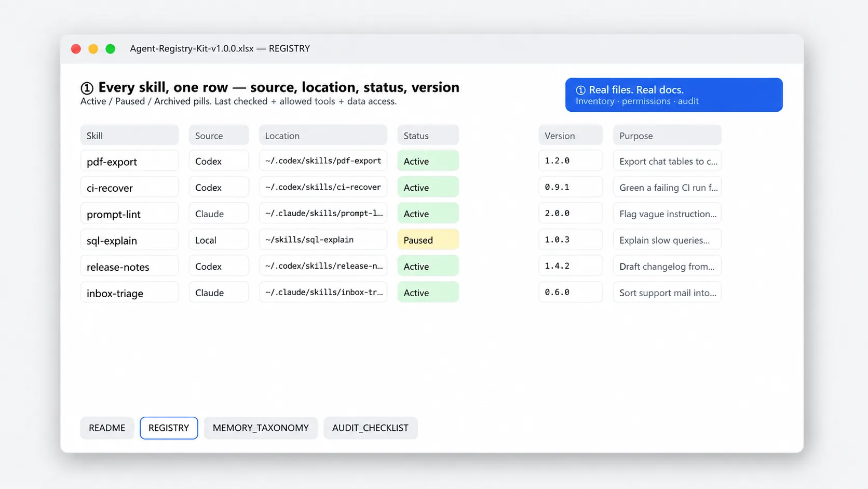Image resolution: width=868 pixels, height=489 pixels.
Task: Open the AUDIT_CHECKLIST tab
Action: (370, 428)
